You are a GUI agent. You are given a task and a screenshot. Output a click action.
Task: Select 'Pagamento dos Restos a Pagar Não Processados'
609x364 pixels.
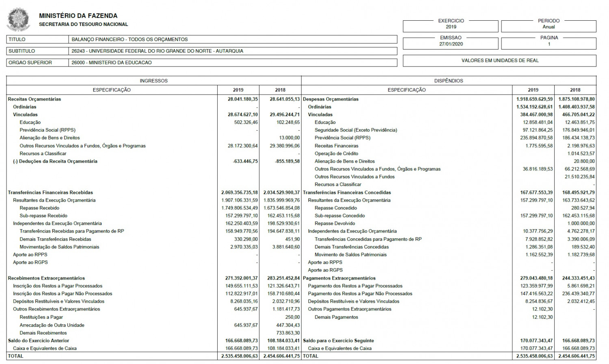[x=360, y=294]
